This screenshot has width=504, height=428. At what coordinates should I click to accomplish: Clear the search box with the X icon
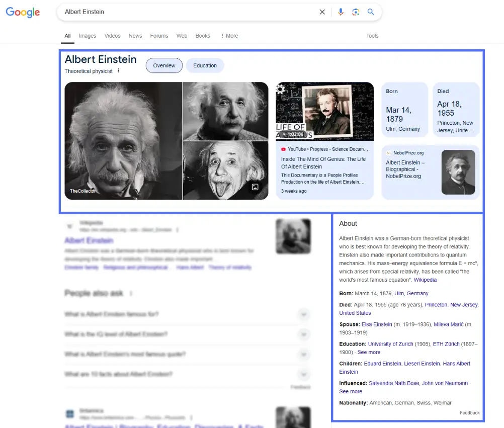tap(322, 12)
